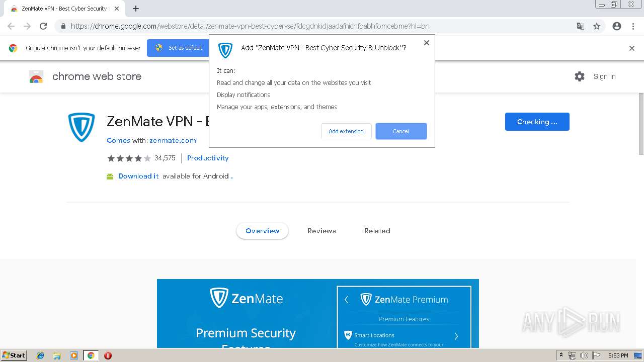
Task: Switch to the Related tab
Action: click(377, 231)
